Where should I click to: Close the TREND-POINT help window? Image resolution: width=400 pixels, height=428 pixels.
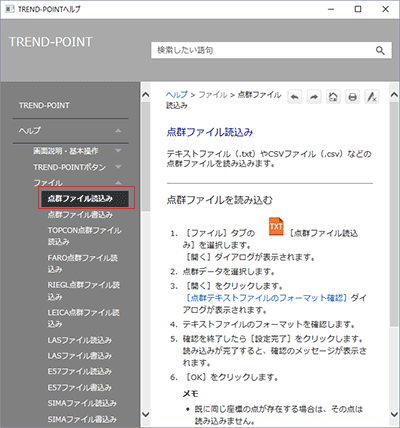pyautogui.click(x=385, y=9)
